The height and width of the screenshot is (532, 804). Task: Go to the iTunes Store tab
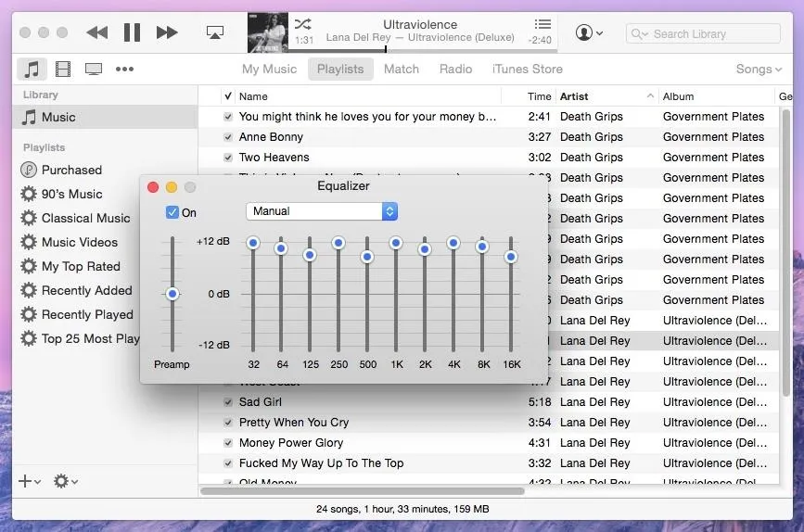click(527, 69)
